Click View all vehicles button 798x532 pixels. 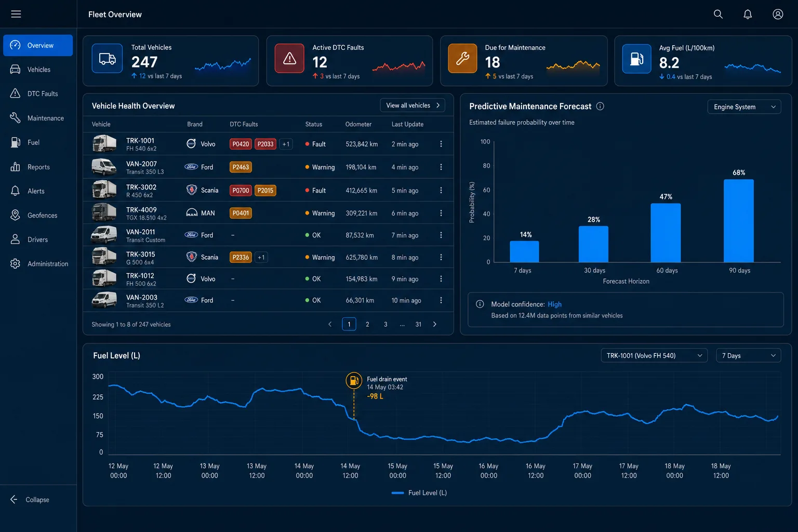coord(413,105)
